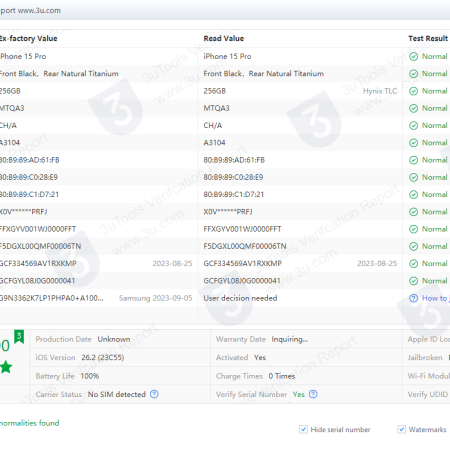Click the green star rating icon
Screen dimensions: 450x450
pyautogui.click(x=6, y=367)
